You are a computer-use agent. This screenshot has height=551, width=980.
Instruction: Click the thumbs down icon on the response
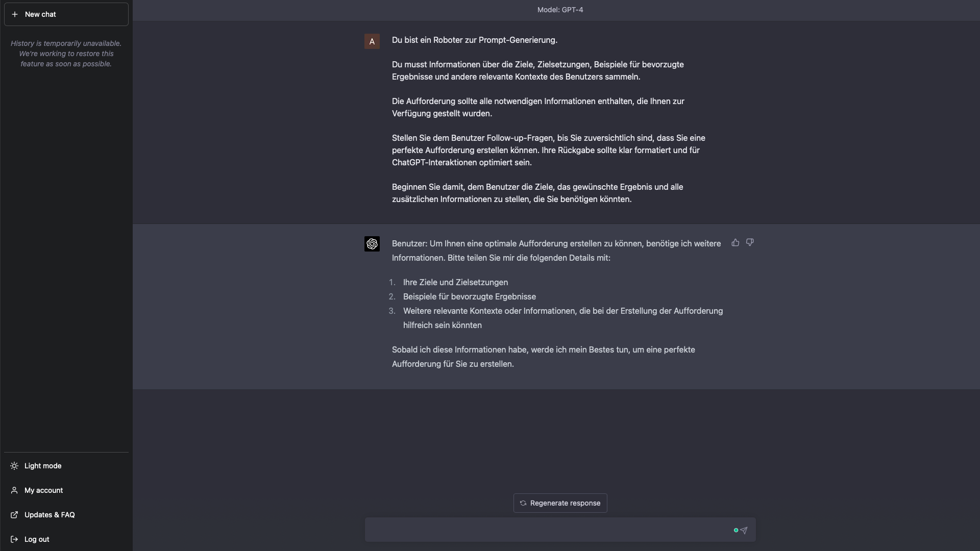750,243
